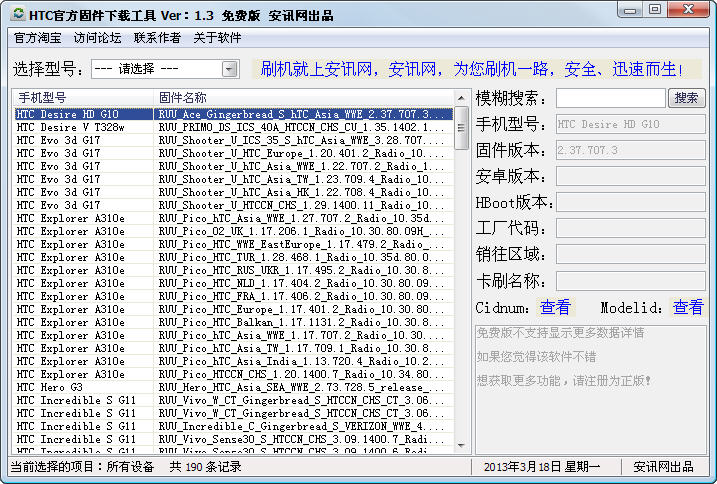The width and height of the screenshot is (717, 484).
Task: Click the 工厂代码 field
Action: point(631,228)
